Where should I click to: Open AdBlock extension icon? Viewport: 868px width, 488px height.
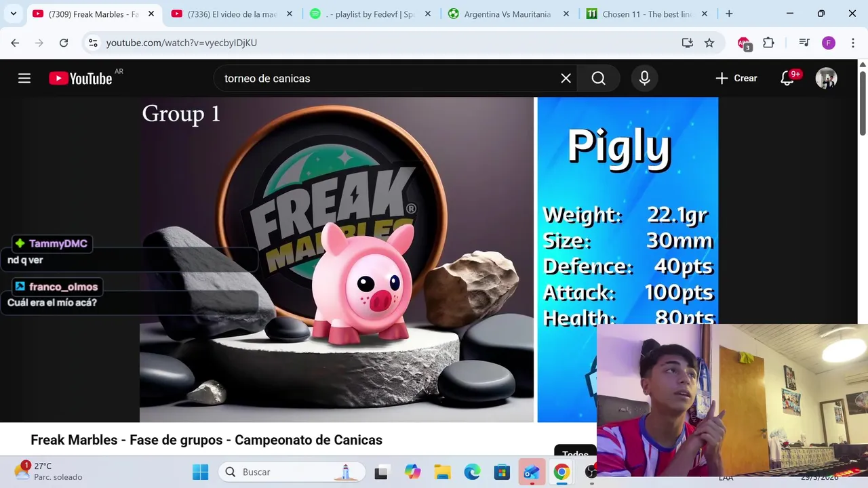[745, 43]
